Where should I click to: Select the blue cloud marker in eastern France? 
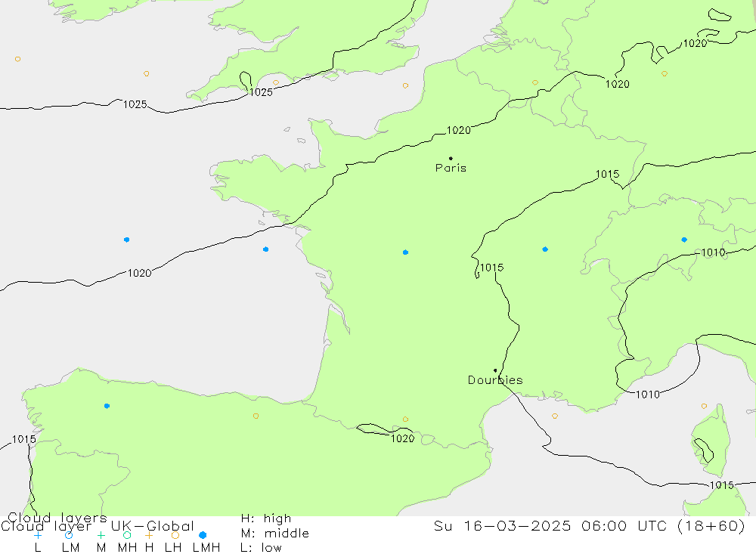tap(545, 249)
